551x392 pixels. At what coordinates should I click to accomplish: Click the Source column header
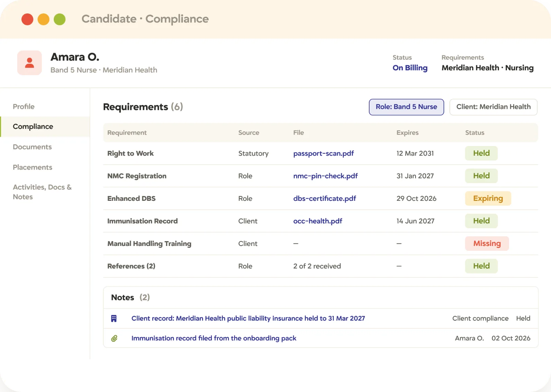249,133
